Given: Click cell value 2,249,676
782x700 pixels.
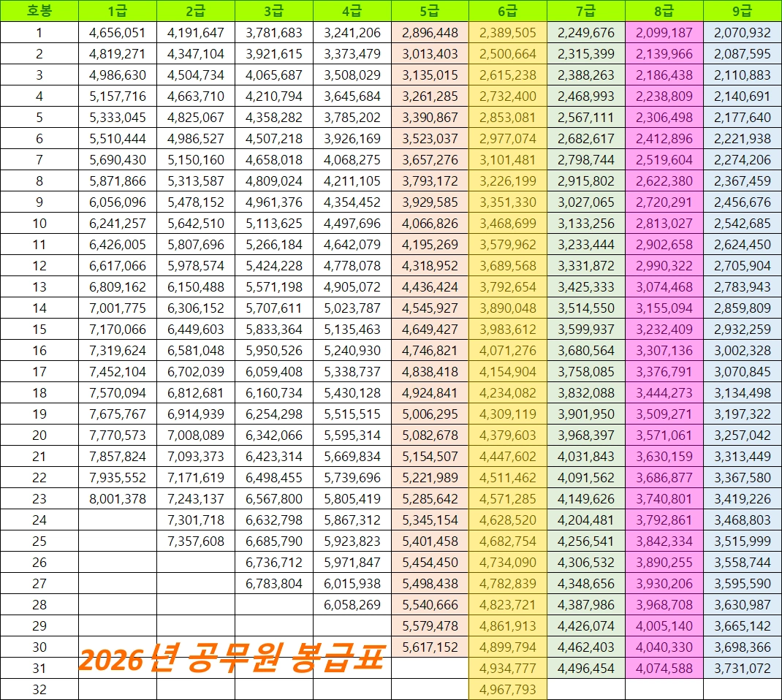Looking at the screenshot, I should [x=586, y=33].
